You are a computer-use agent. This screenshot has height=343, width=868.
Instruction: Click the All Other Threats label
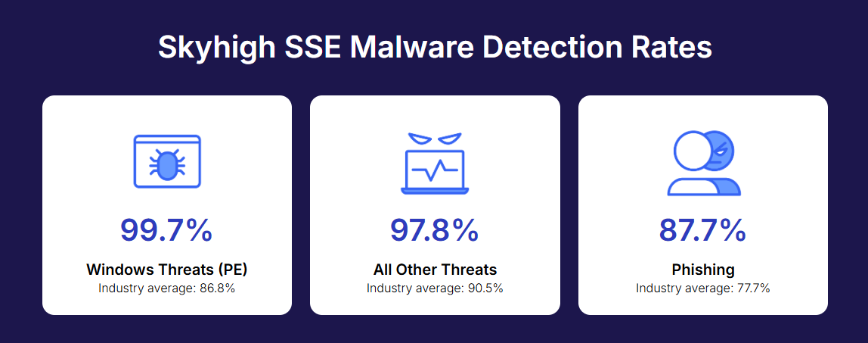point(435,270)
